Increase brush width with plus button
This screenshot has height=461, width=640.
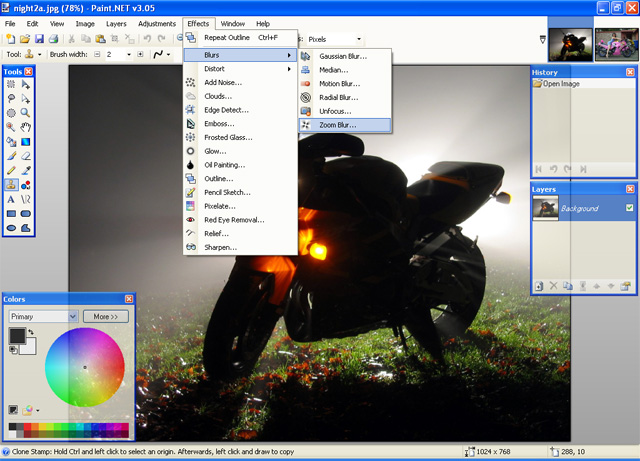click(140, 54)
